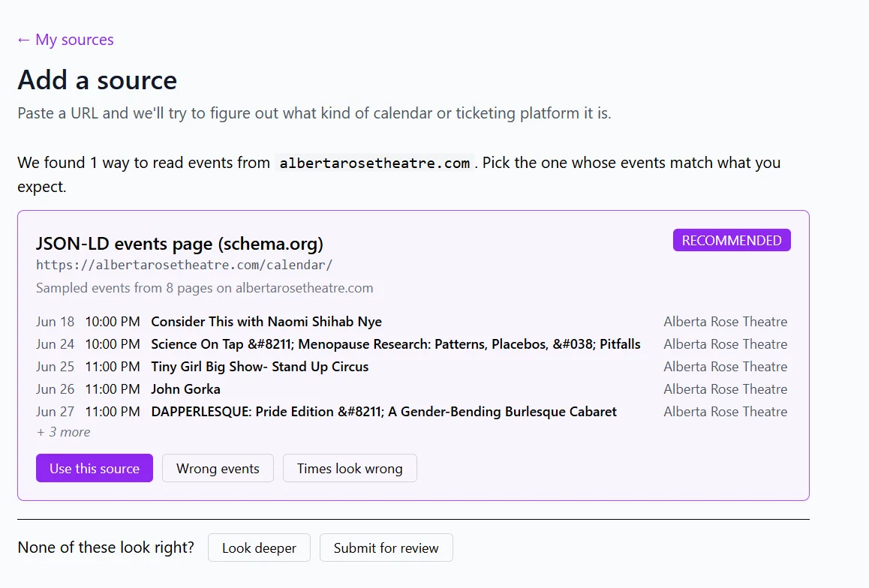This screenshot has height=588, width=869.
Task: Select 'Tiny Girl Big Show- Stand Up Circus'
Action: [x=260, y=367]
